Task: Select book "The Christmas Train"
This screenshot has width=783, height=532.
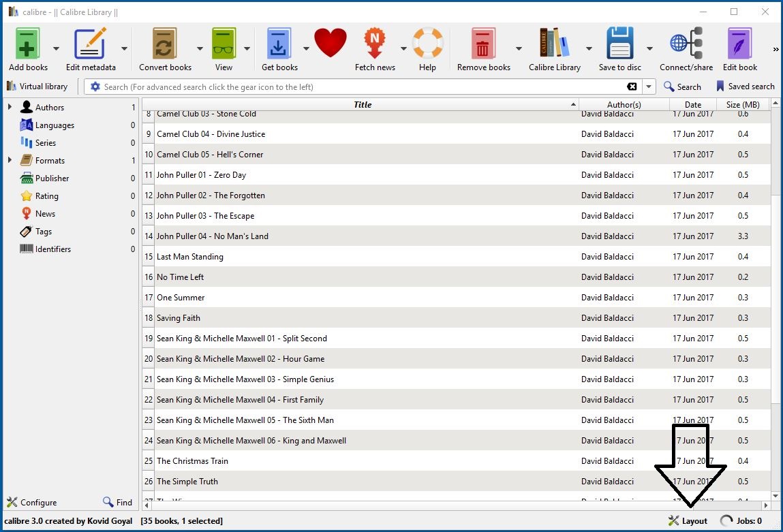Action: pos(192,461)
